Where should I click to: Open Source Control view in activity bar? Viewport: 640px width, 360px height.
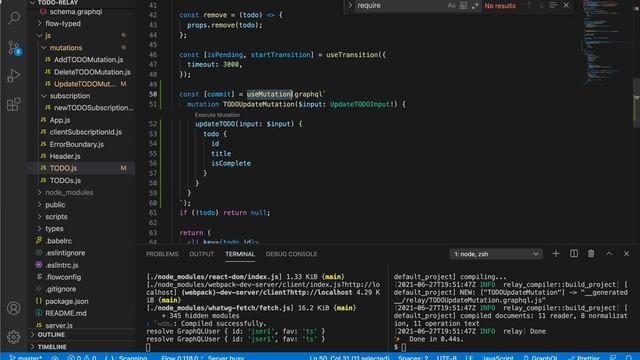point(14,48)
